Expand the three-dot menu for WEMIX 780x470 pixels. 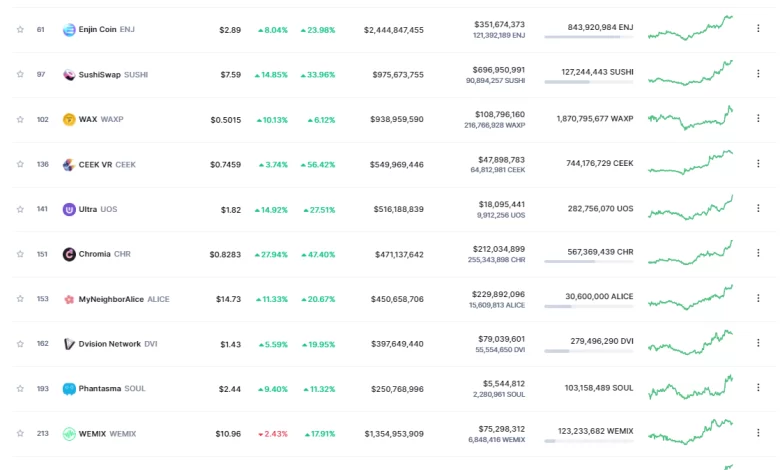coord(758,434)
